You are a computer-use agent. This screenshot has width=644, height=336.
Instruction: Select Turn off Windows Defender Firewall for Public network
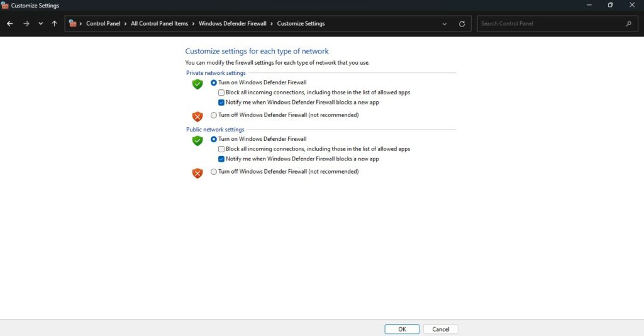(x=214, y=172)
